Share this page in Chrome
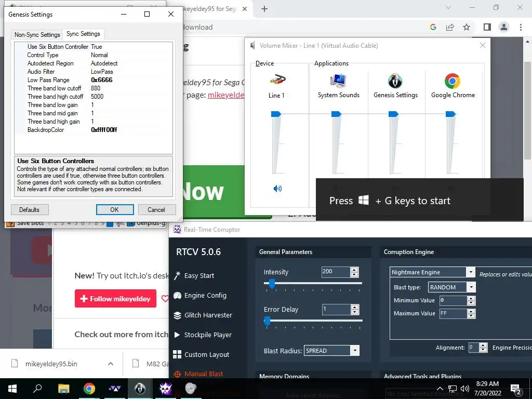 pos(450,27)
